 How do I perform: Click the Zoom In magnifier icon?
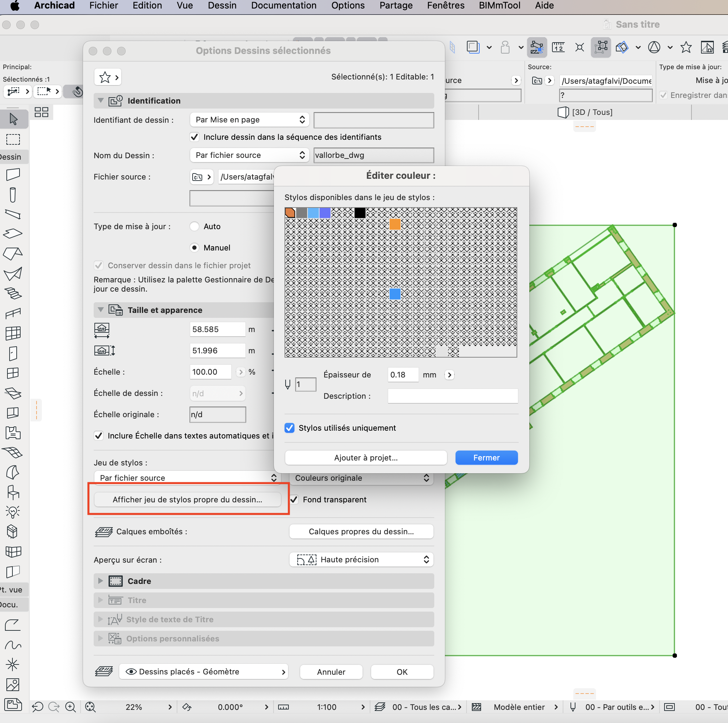point(71,707)
